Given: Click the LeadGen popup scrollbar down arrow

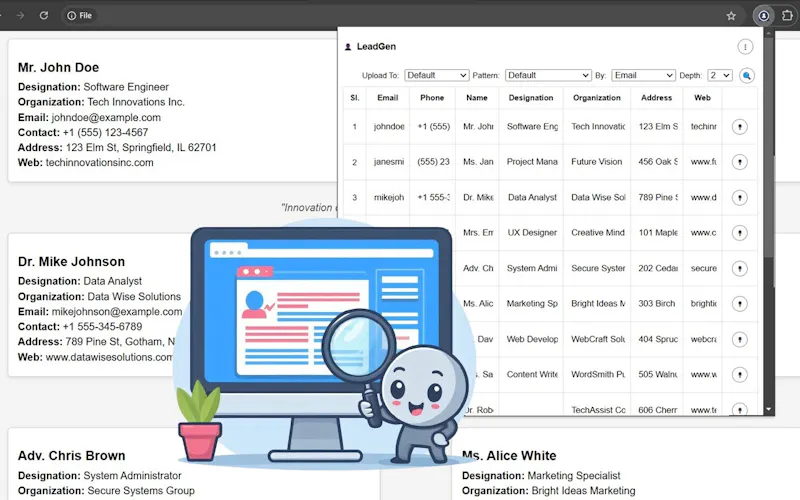Looking at the screenshot, I should [768, 409].
